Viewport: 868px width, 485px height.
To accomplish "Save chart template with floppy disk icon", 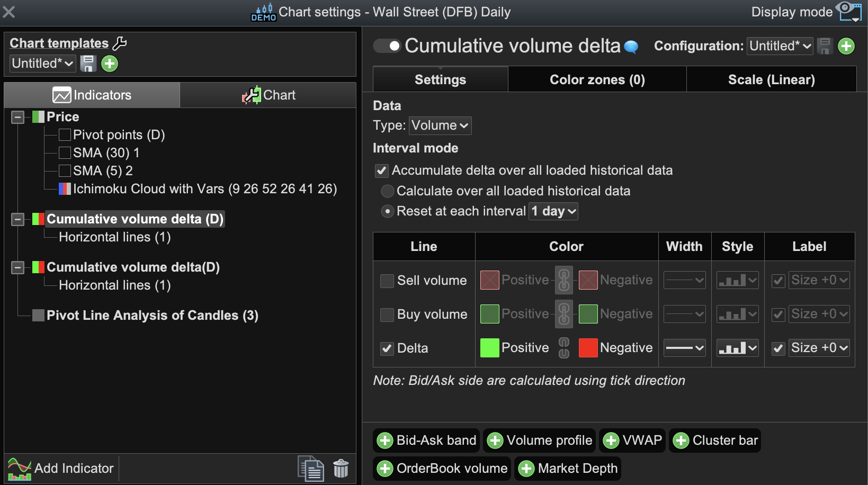I will point(88,64).
